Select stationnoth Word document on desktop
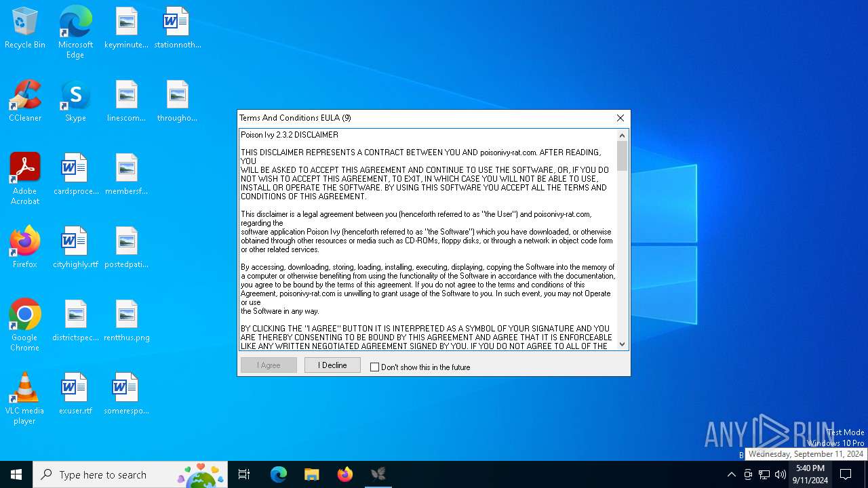Viewport: 868px width, 488px height. pyautogui.click(x=177, y=28)
